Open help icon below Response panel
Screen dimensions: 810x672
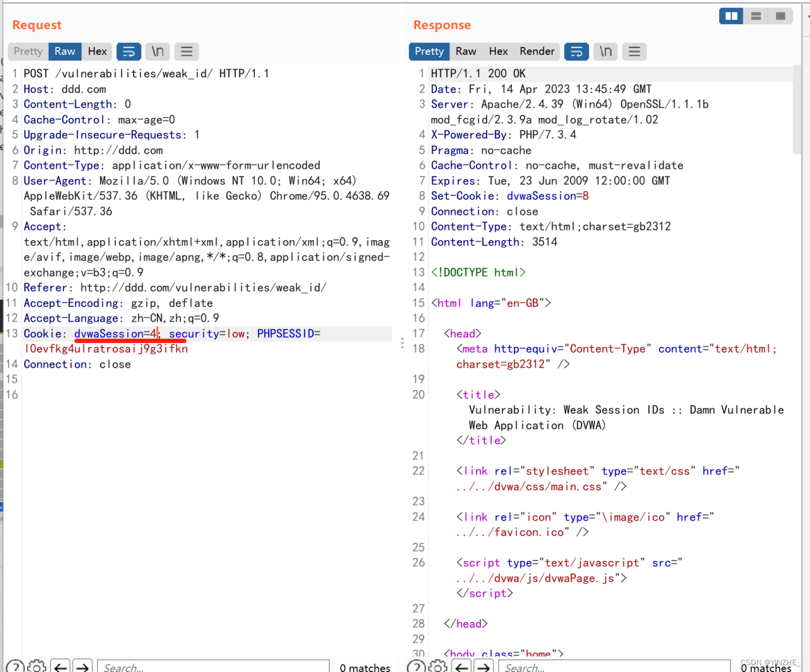pos(417,666)
